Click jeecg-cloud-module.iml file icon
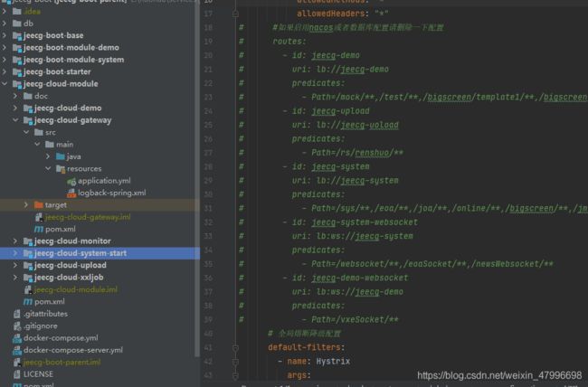Viewport: 588px width, 387px height. point(28,289)
